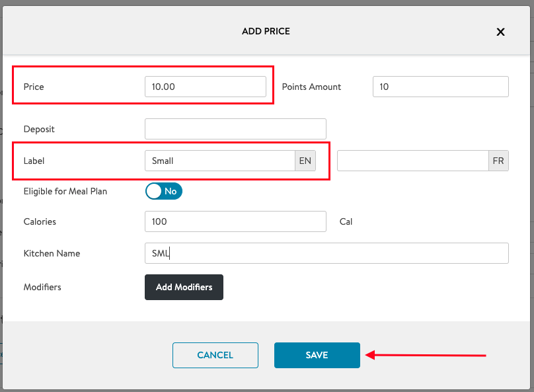Image resolution: width=534 pixels, height=392 pixels.
Task: Click the Kitchen Name label text
Action: (52, 253)
